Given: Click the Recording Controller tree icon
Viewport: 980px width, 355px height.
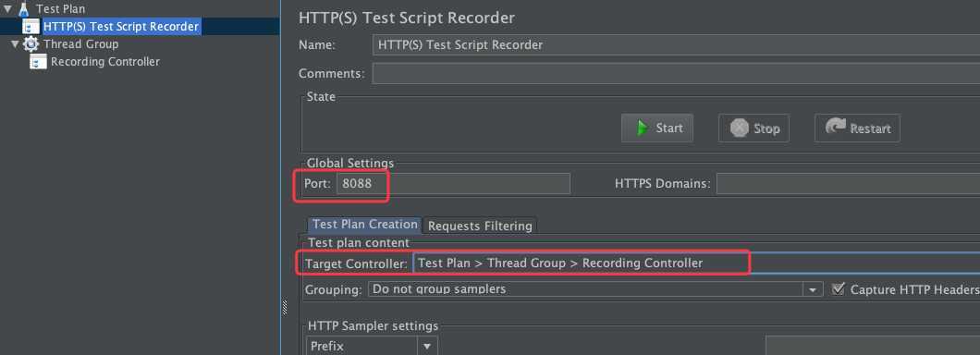Looking at the screenshot, I should pos(38,62).
